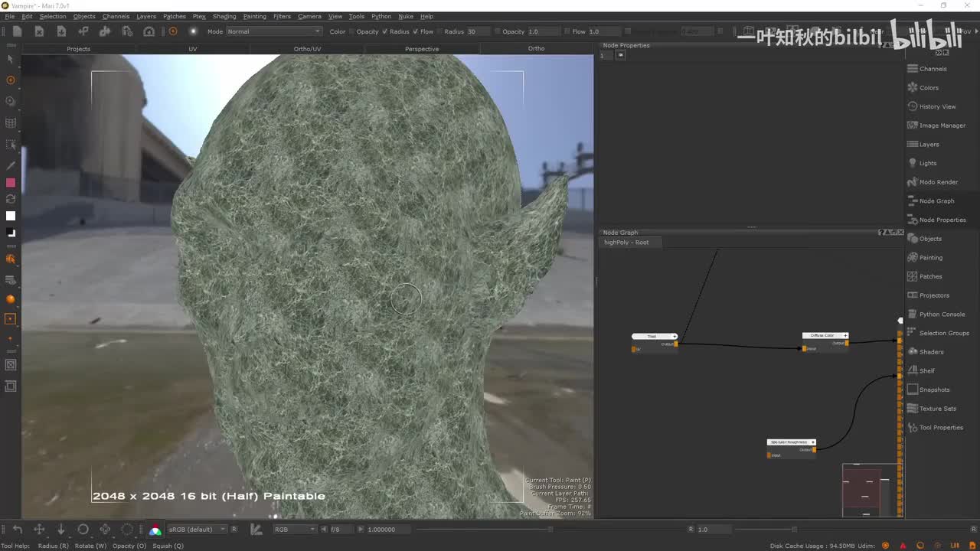The height and width of the screenshot is (551, 980).
Task: Click the Tool Properties palette icon
Action: click(913, 427)
